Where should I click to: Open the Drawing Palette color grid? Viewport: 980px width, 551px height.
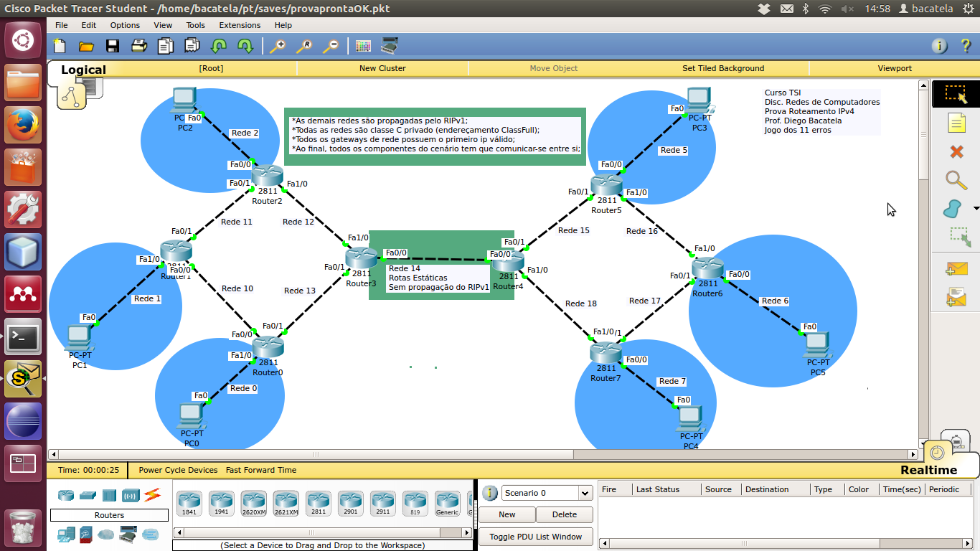(x=363, y=46)
